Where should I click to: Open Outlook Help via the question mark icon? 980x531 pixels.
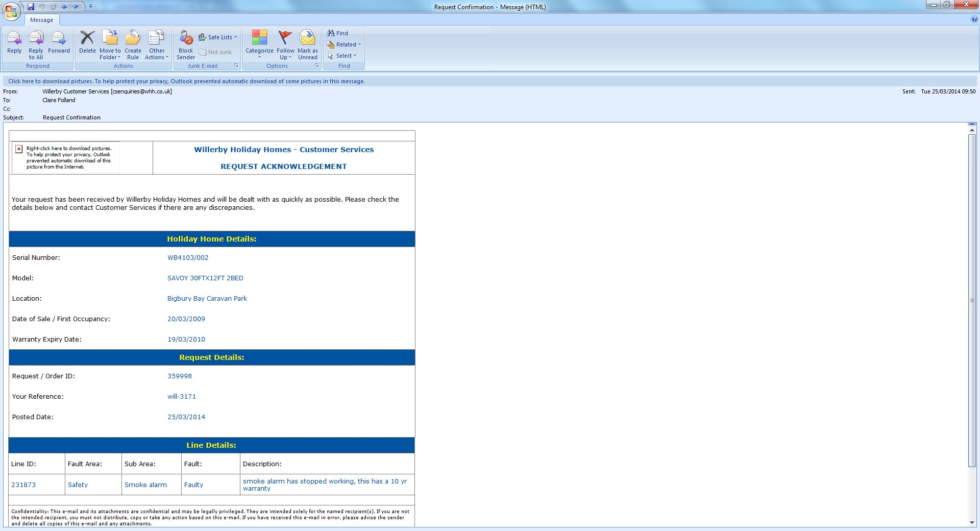point(974,19)
